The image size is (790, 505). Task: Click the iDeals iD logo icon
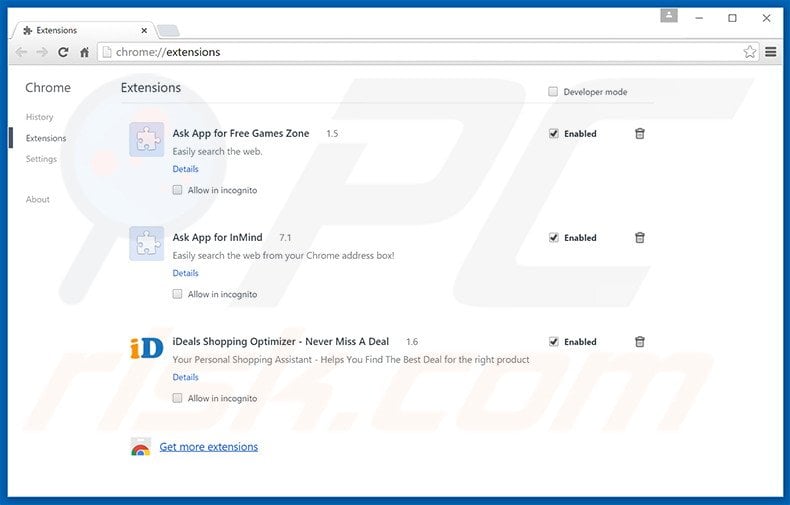[x=147, y=348]
